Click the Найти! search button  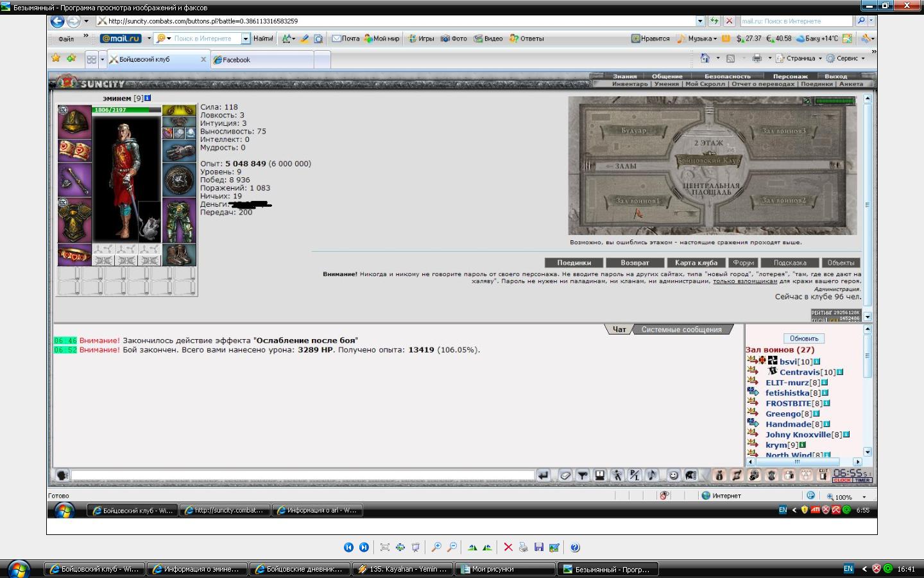click(263, 39)
